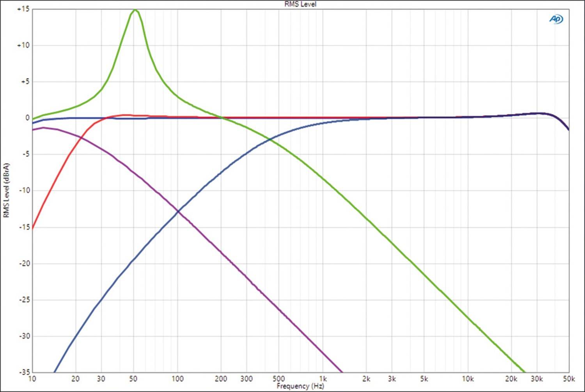Click the curve crossing point near 100 Hz
This screenshot has width=585, height=392.
(x=178, y=211)
